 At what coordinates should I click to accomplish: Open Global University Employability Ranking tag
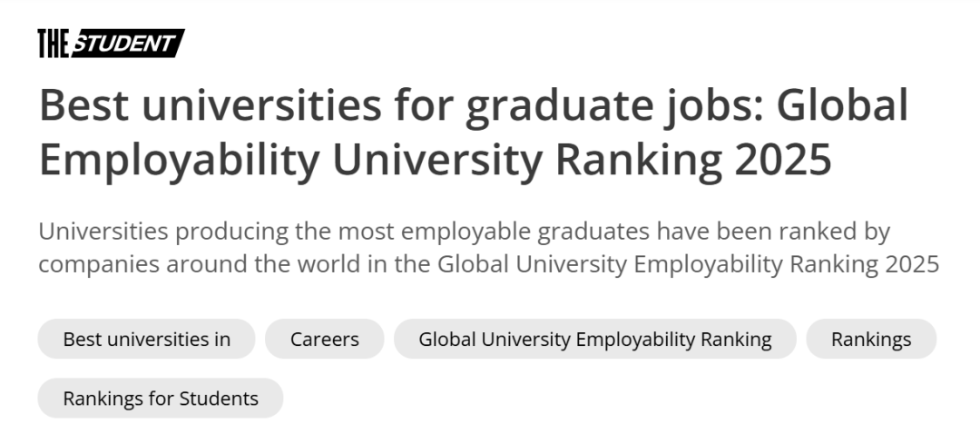[595, 339]
